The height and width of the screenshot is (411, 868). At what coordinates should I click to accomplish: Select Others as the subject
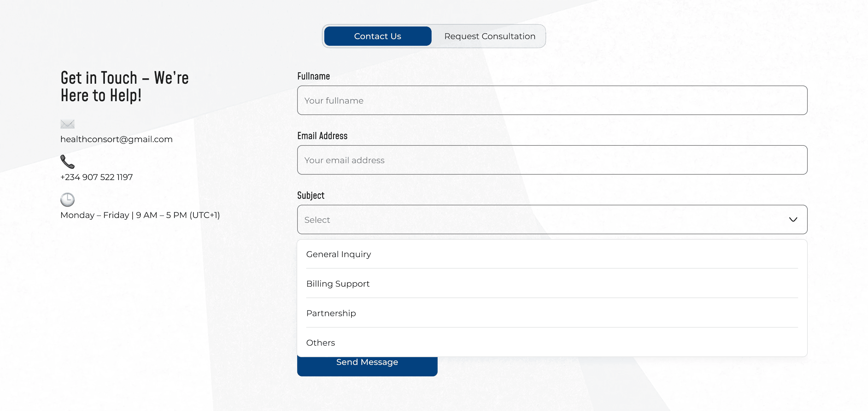click(x=320, y=343)
